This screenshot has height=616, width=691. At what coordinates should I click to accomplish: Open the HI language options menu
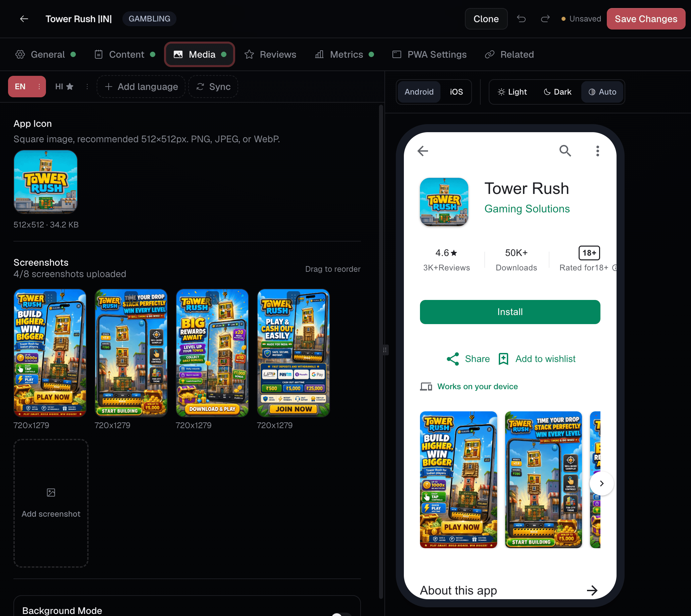pos(87,87)
